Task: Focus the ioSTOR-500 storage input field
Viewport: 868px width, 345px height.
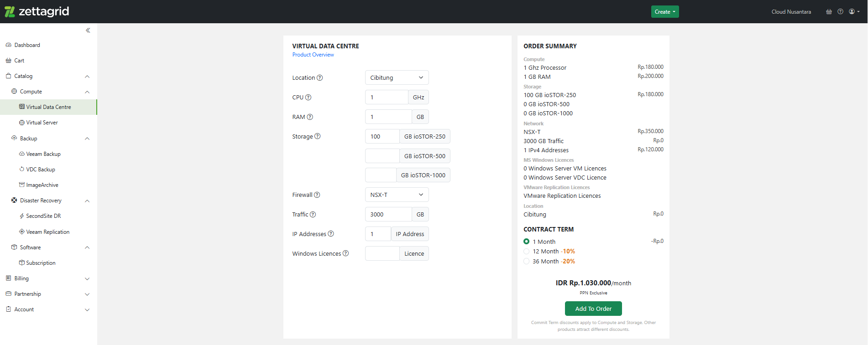Action: (382, 156)
